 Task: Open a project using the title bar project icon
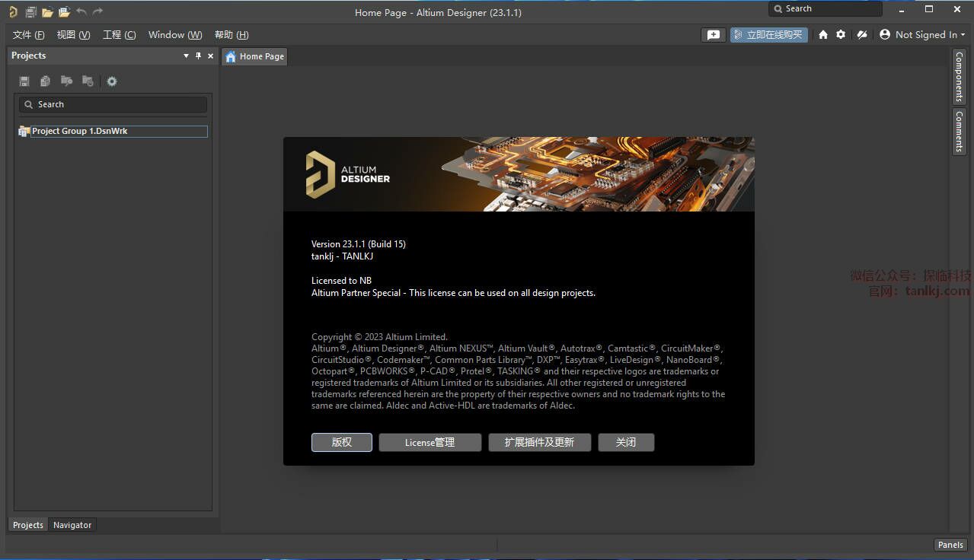tap(64, 11)
